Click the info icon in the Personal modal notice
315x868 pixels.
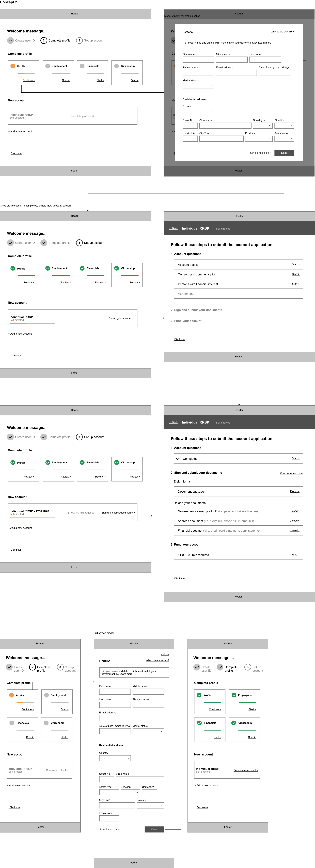coord(187,43)
